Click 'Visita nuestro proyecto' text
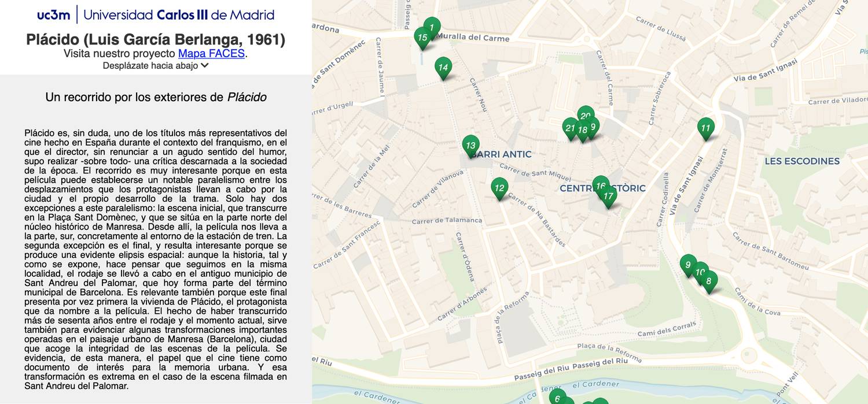Image resolution: width=868 pixels, height=404 pixels. pyautogui.click(x=119, y=53)
